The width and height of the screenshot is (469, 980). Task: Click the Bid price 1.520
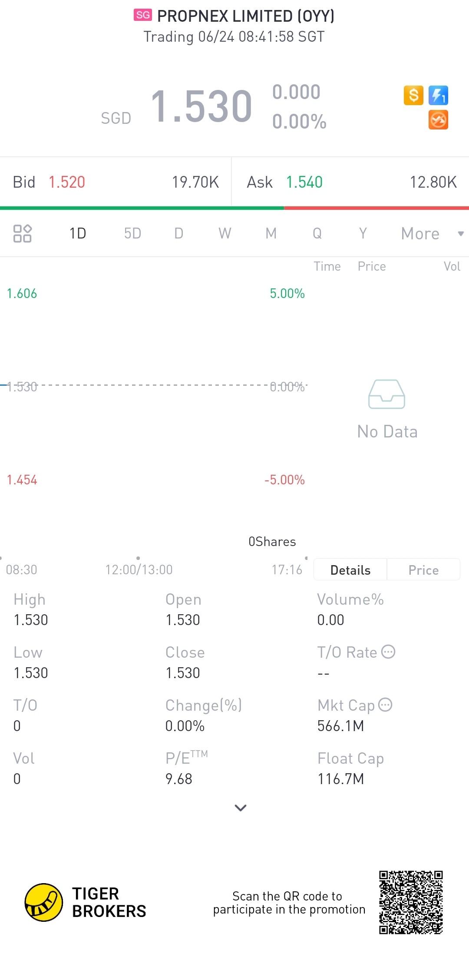click(67, 182)
